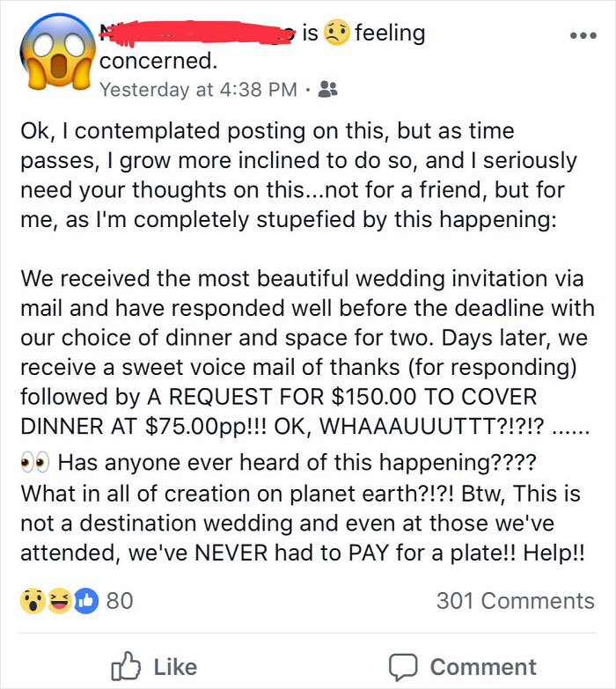
Task: Click the Wow reaction icon
Action: 33,600
